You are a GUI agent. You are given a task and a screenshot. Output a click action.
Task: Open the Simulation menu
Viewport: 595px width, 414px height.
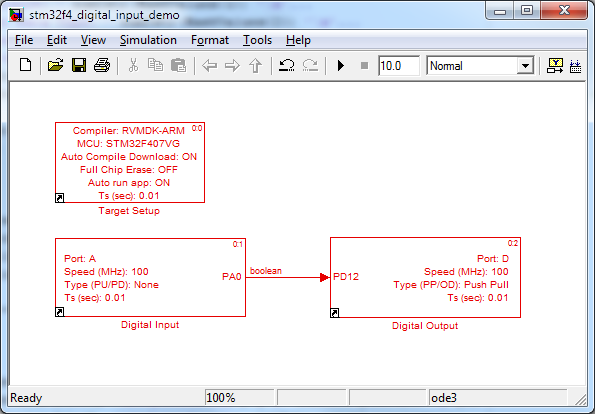pyautogui.click(x=148, y=40)
